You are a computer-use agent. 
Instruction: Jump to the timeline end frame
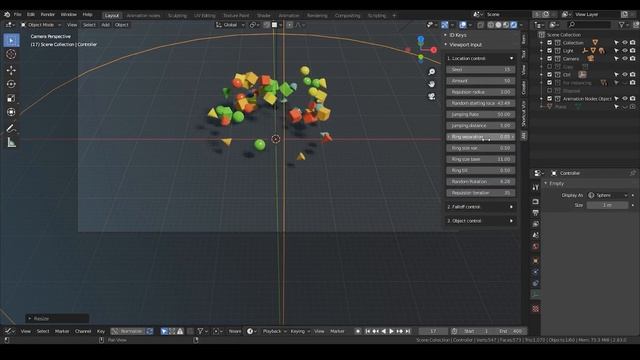pos(407,331)
